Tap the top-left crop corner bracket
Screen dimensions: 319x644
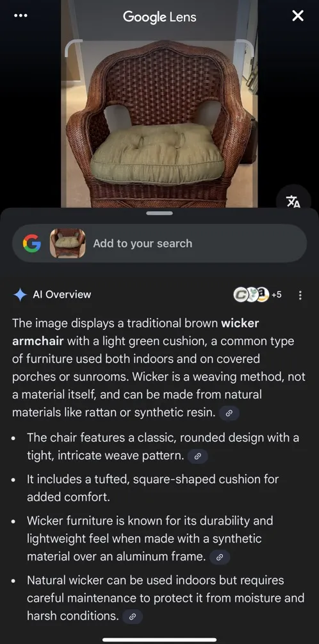click(x=74, y=47)
